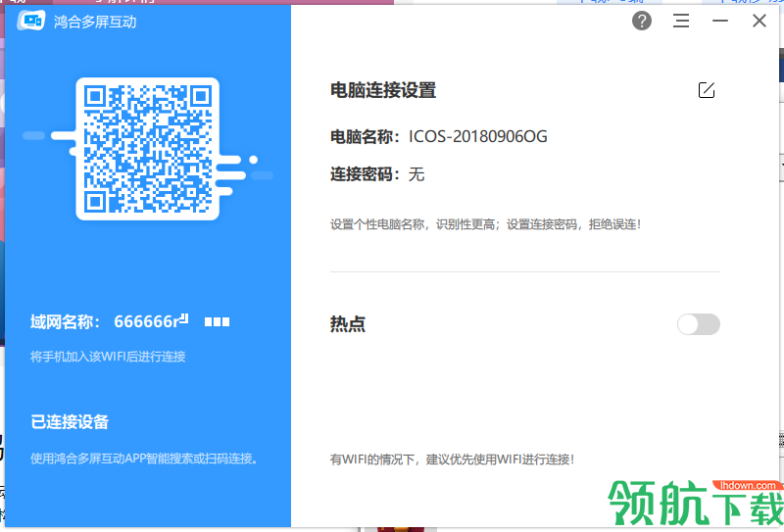Viewport: 784px width, 532px height.
Task: Open the hamburger menu icon
Action: coord(680,21)
